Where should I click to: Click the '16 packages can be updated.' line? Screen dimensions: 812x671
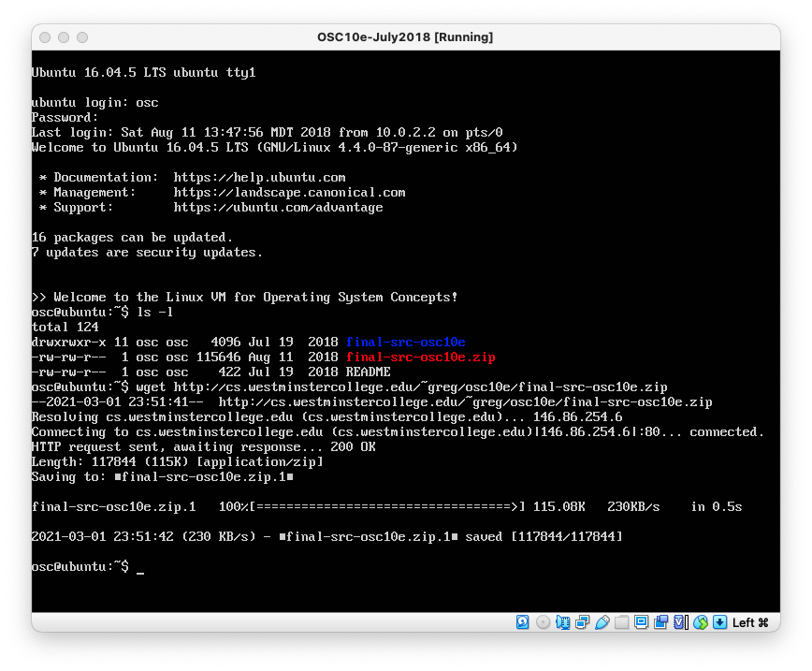pos(132,238)
